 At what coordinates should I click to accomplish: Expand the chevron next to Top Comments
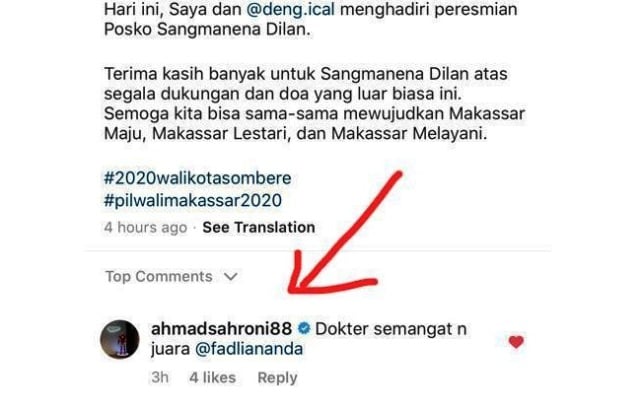(231, 277)
